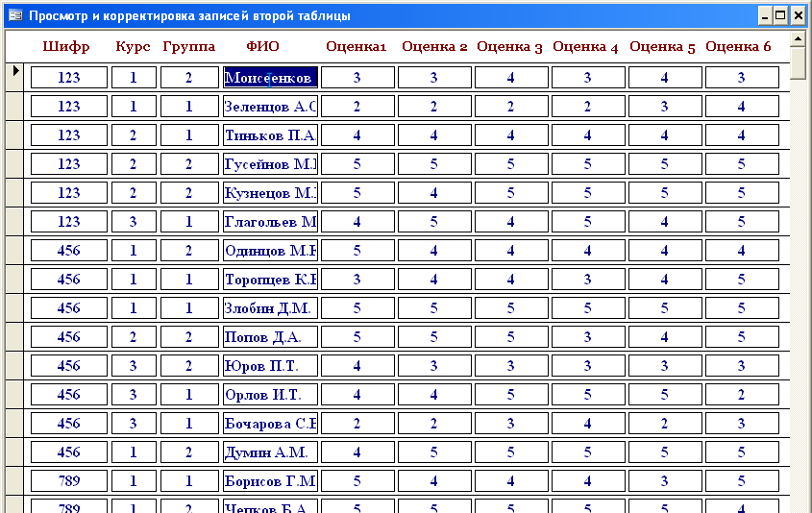Click the Гусейнов М. name field
This screenshot has width=812, height=513.
click(270, 164)
